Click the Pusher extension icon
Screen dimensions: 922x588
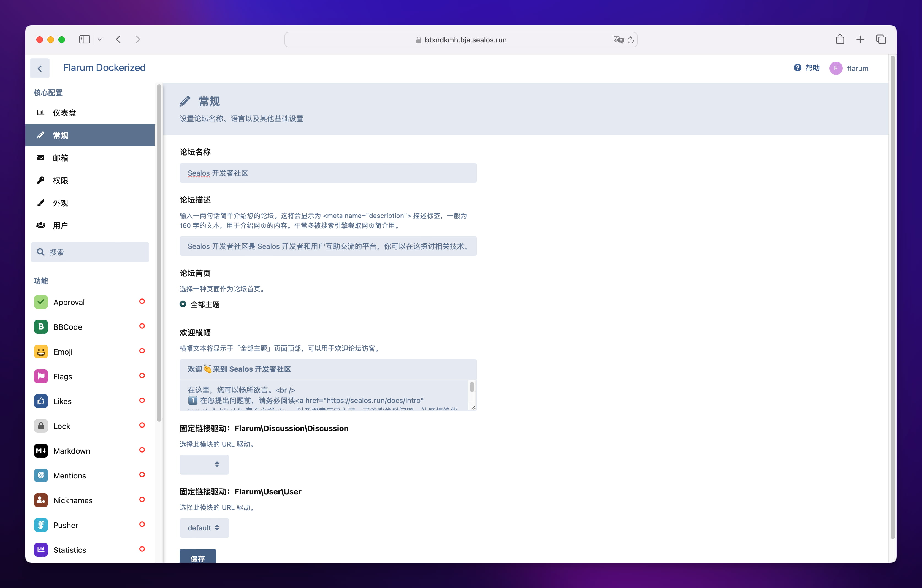41,525
